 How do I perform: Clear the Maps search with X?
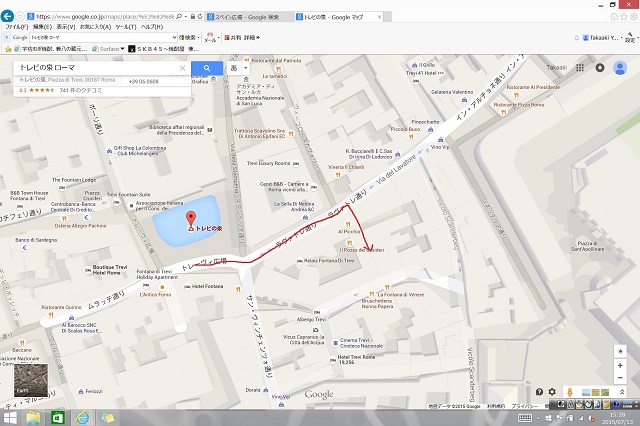183,68
